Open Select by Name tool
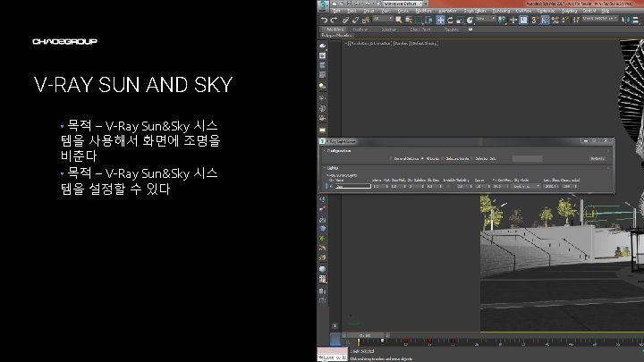This screenshot has width=644, height=362. (409, 20)
